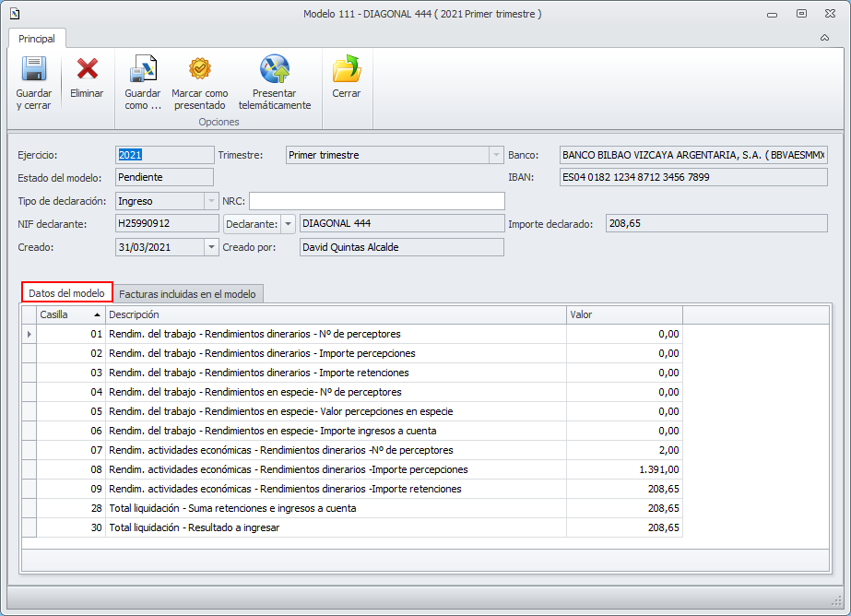Click the Cerrar folder icon
Viewport: 851px width, 616px height.
tap(347, 71)
